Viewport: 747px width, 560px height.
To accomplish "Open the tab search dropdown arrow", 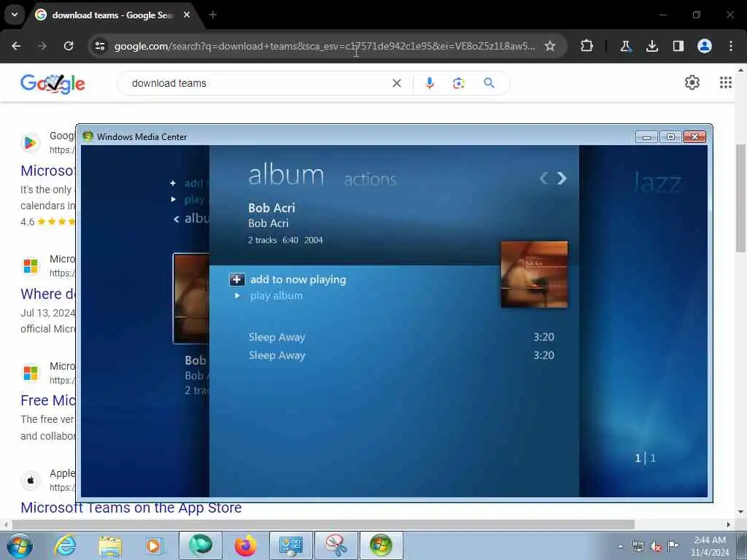I will [x=15, y=15].
